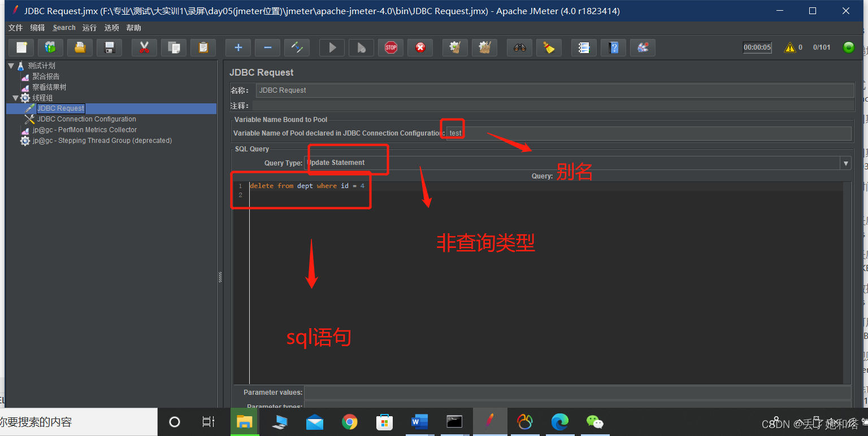Select 聚合报告 in the tree
868x436 pixels.
click(46, 76)
